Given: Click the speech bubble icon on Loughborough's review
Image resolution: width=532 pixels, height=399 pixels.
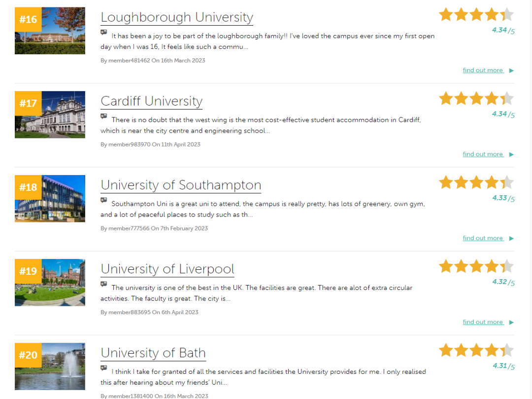Looking at the screenshot, I should [104, 33].
